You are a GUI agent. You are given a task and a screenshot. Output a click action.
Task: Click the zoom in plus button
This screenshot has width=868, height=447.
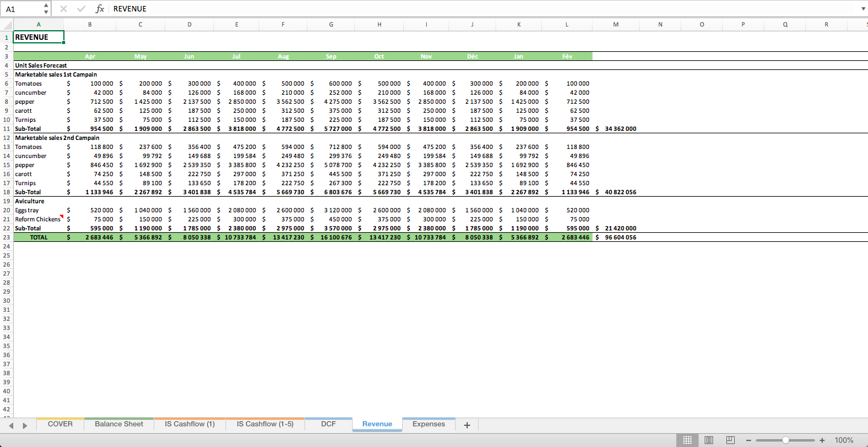click(x=822, y=440)
